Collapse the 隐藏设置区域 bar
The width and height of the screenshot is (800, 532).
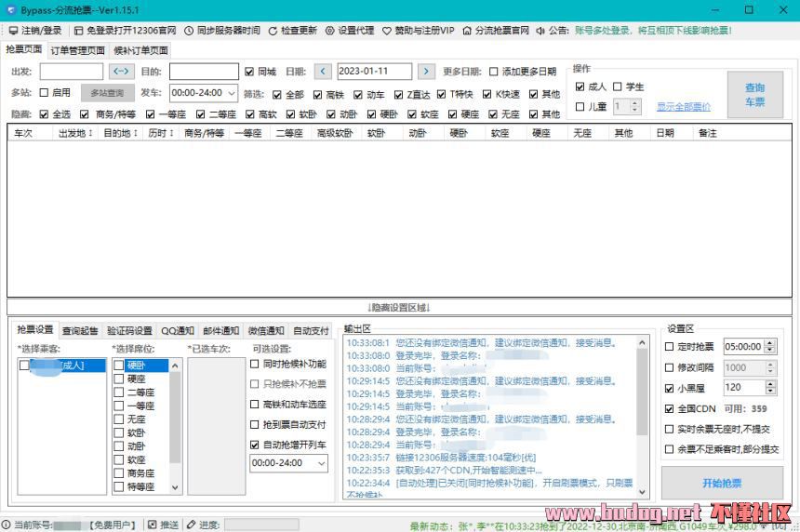tap(400, 307)
